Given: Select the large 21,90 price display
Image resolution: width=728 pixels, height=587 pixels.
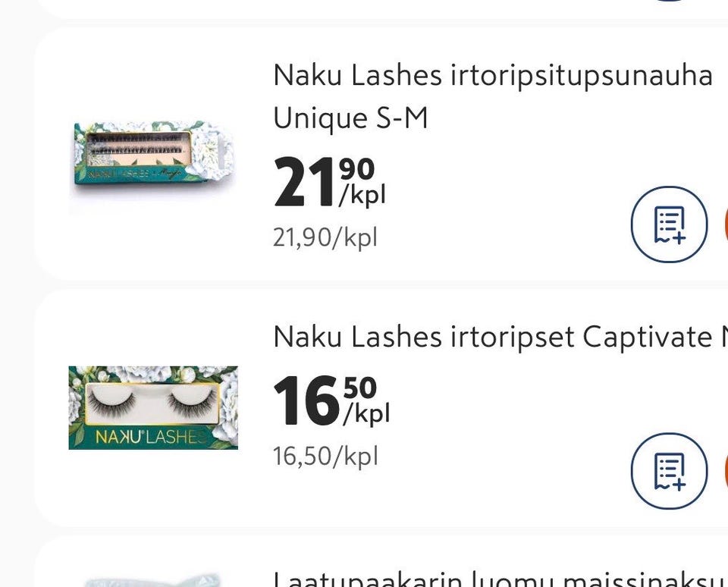Looking at the screenshot, I should point(330,181).
